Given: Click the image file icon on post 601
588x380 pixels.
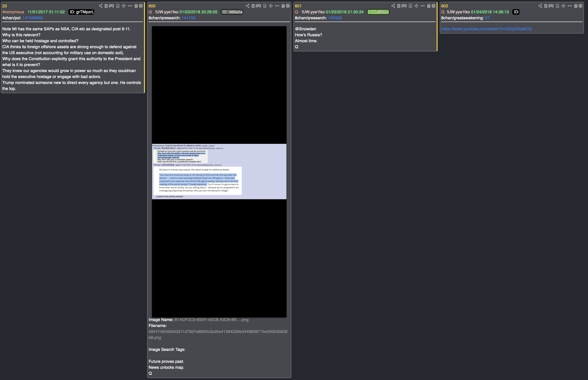Looking at the screenshot, I should tap(410, 6).
